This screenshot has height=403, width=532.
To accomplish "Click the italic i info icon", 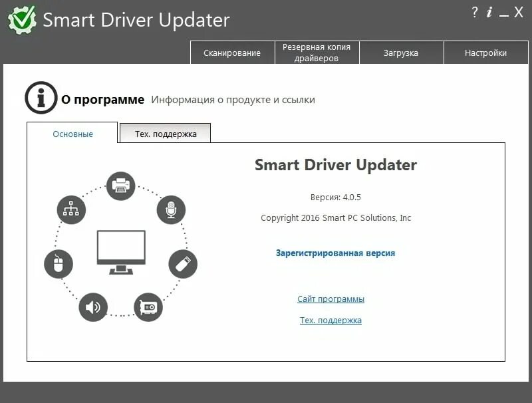I will 489,12.
